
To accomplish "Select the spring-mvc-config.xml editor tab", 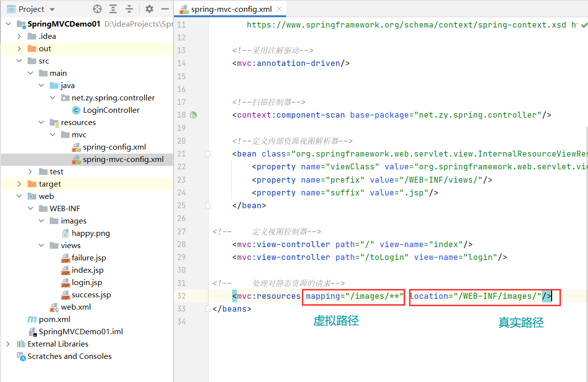I will click(x=231, y=9).
